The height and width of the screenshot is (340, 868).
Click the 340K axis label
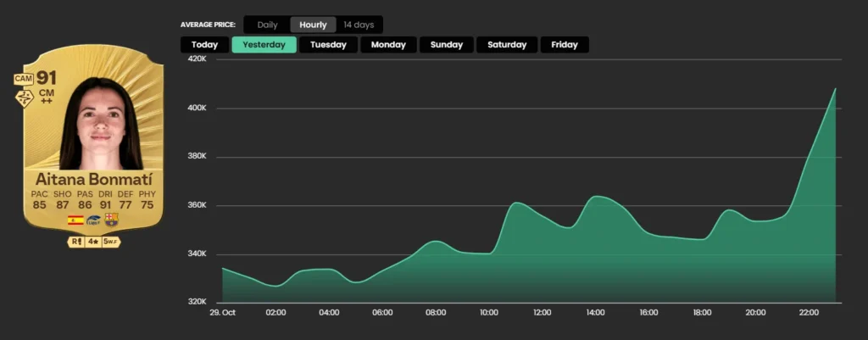[x=197, y=254]
